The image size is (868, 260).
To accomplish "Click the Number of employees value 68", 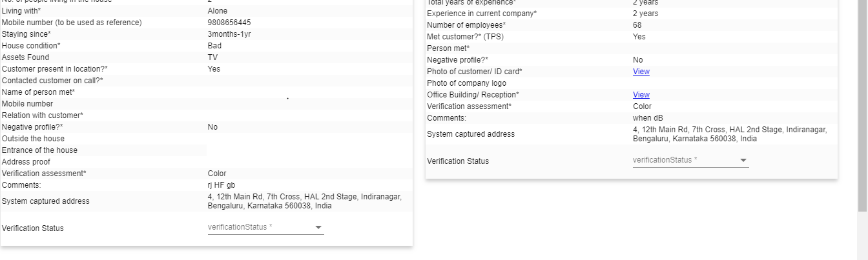I will (637, 25).
